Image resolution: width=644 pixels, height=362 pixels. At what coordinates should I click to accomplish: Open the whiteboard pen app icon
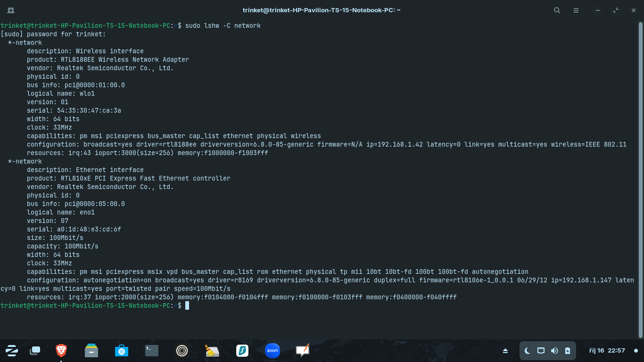point(302,350)
